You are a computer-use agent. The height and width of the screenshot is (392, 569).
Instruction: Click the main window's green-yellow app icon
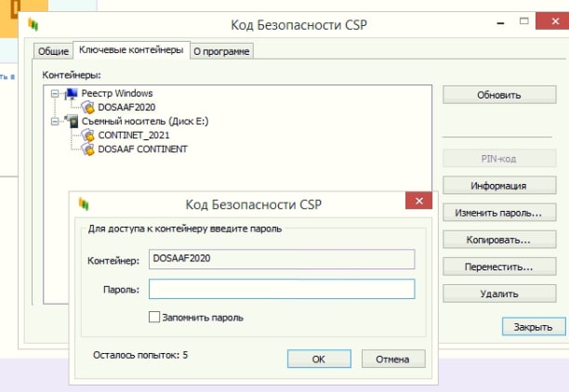33,24
